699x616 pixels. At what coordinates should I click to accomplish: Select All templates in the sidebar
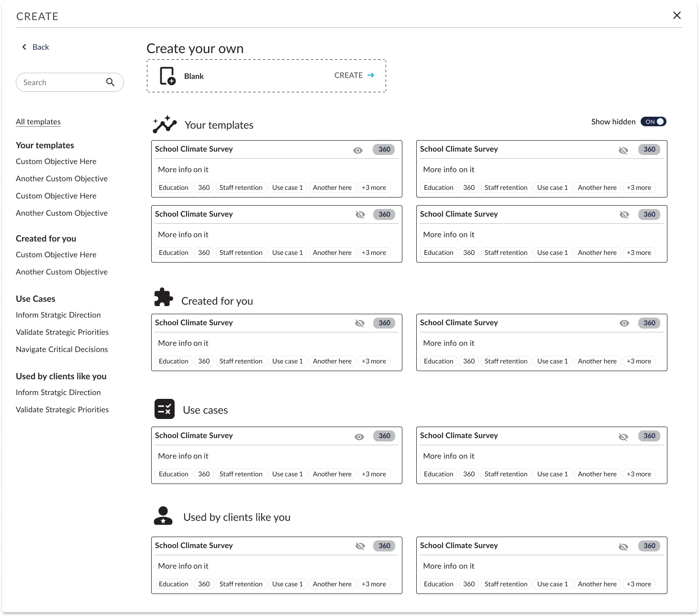click(x=38, y=121)
